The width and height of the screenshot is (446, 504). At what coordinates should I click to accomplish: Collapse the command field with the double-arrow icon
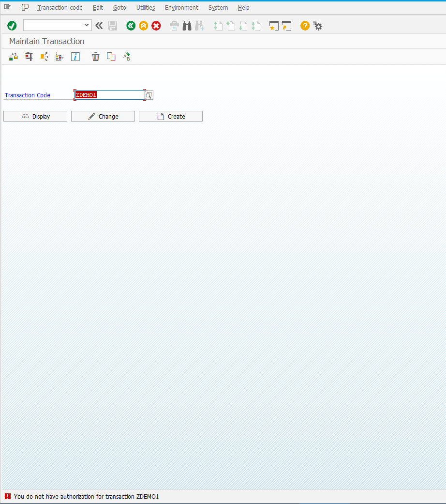(99, 26)
